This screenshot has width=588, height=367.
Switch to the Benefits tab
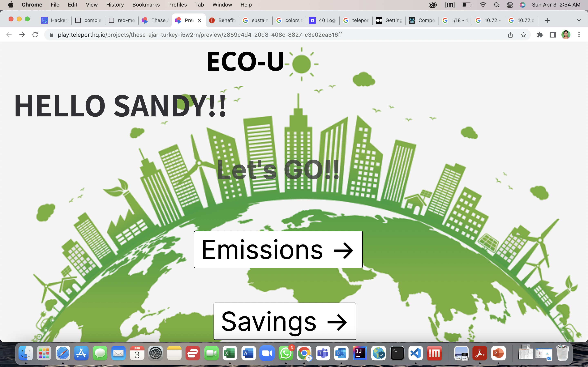click(222, 20)
